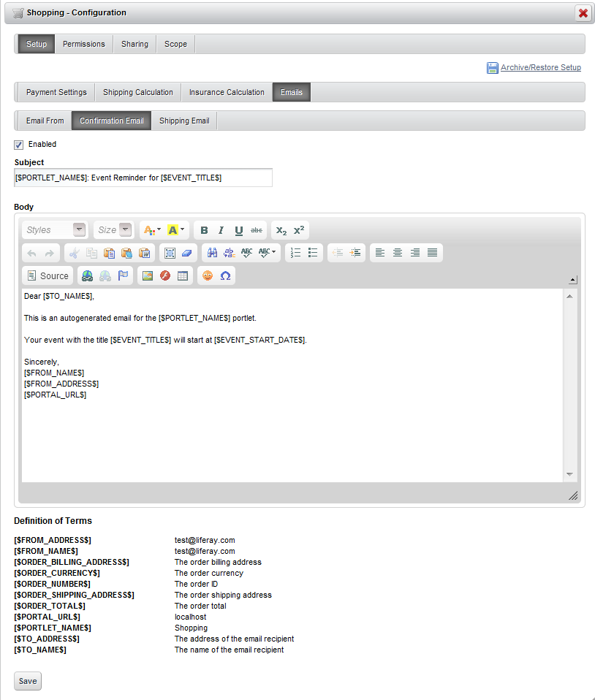Click Paste from Word icon
595x700 pixels.
pos(144,253)
